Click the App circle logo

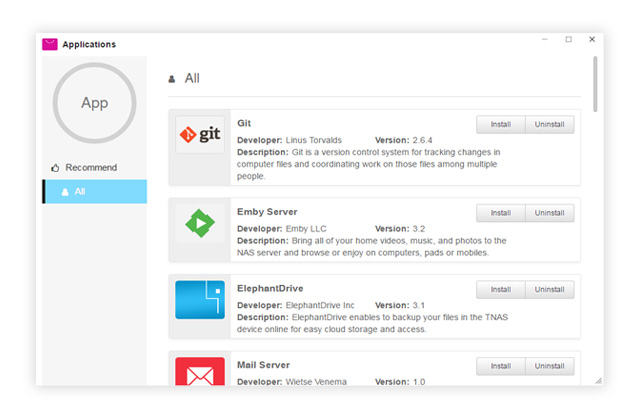(94, 103)
